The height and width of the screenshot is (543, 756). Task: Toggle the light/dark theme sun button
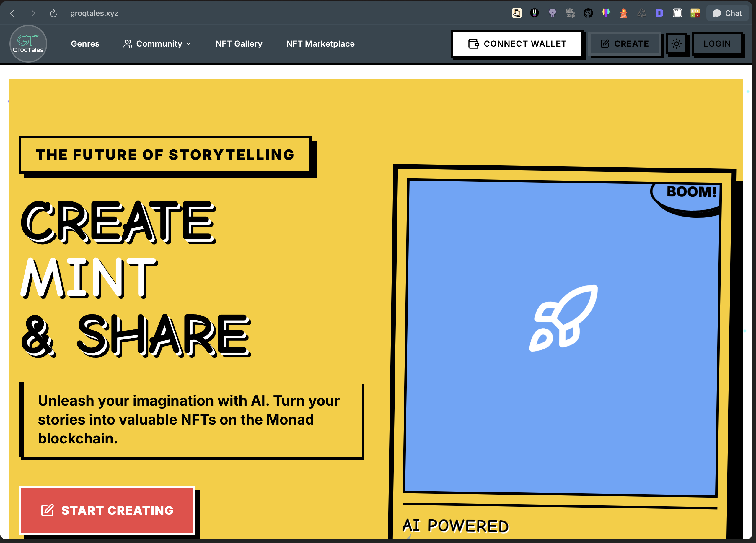click(676, 44)
